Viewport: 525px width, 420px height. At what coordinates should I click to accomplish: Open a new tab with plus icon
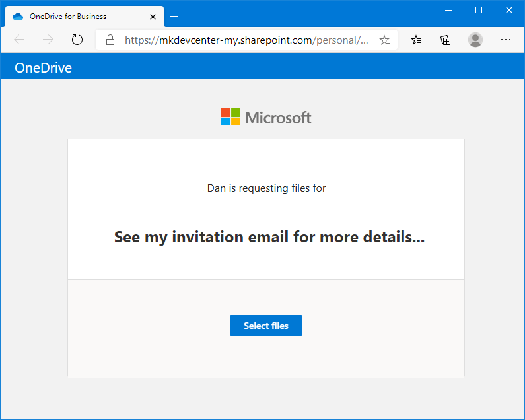click(174, 16)
